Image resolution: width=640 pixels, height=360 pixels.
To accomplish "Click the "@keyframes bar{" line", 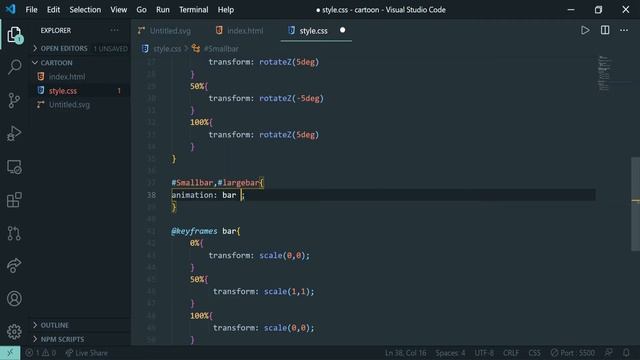I will 206,231.
